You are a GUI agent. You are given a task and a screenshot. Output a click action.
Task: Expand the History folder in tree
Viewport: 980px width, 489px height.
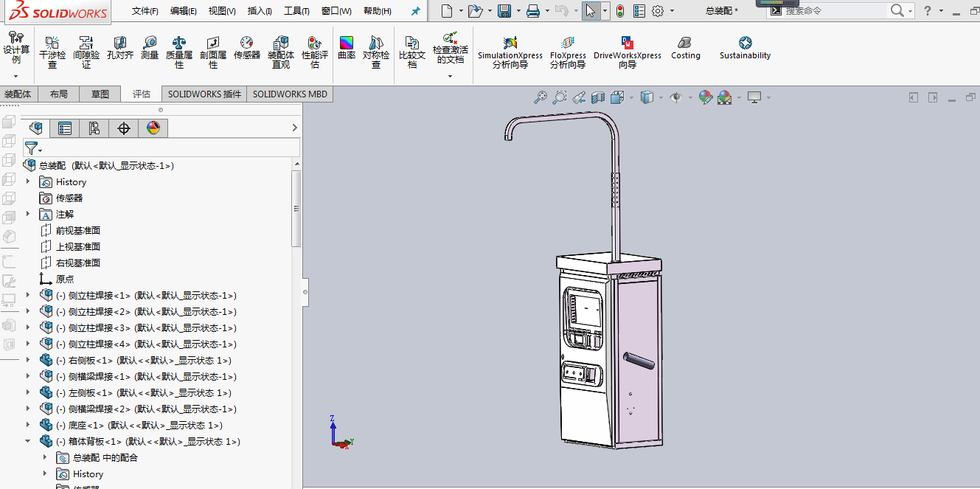click(x=29, y=181)
